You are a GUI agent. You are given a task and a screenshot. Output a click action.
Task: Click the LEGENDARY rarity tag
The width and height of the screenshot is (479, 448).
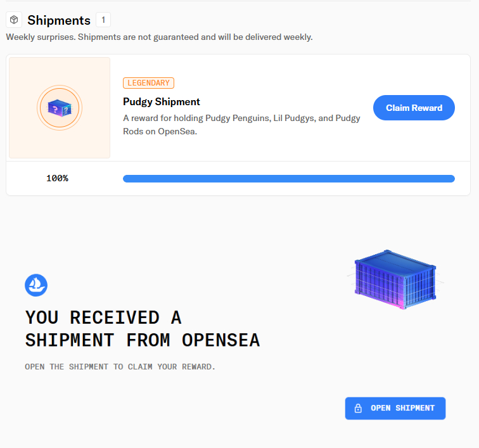[148, 83]
